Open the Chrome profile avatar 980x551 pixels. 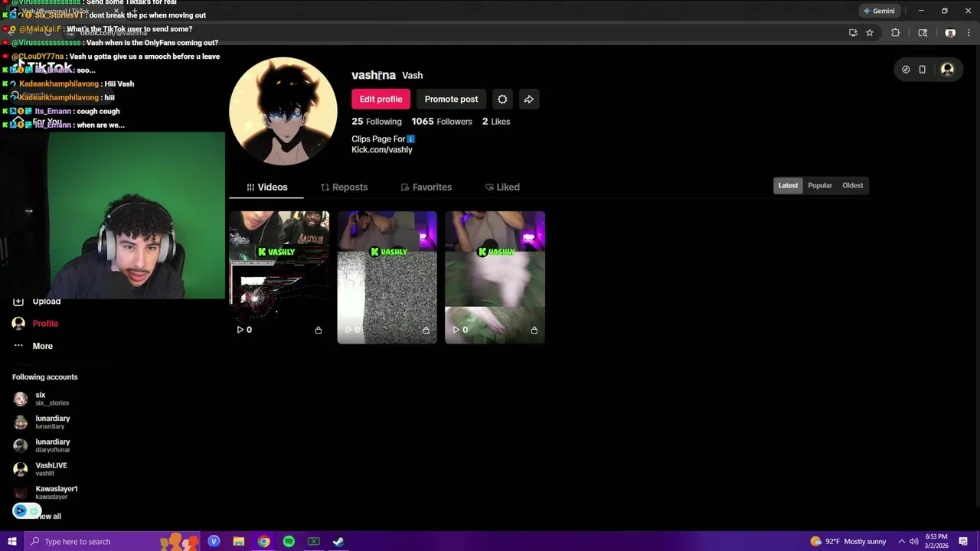(x=950, y=33)
